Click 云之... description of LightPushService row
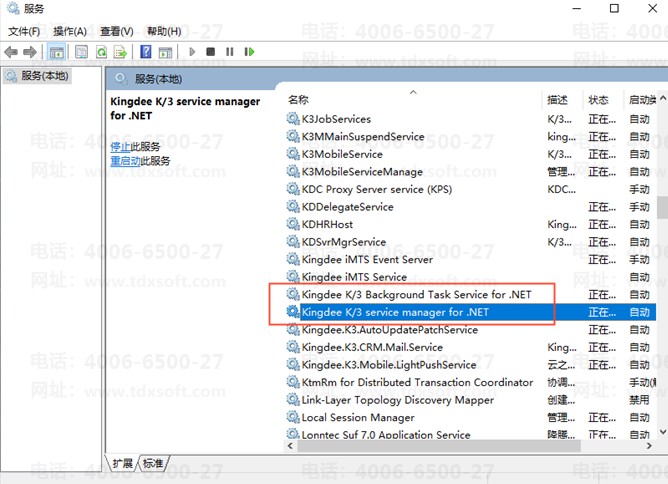The image size is (668, 484). 561,365
